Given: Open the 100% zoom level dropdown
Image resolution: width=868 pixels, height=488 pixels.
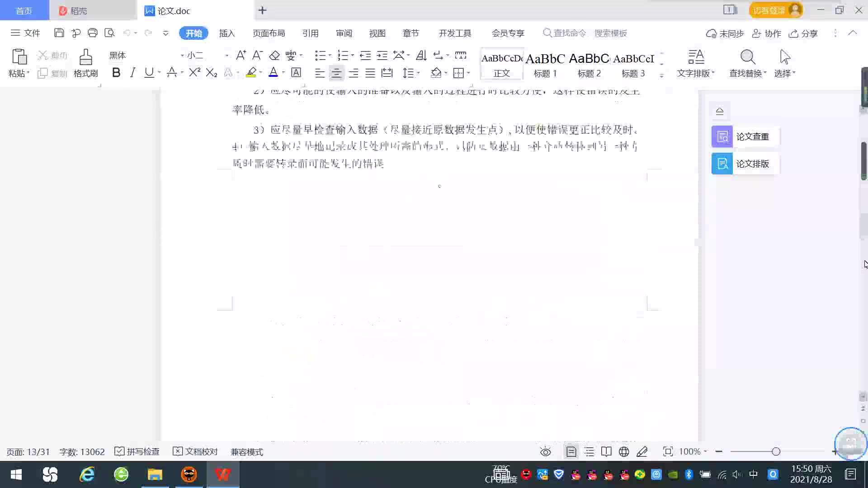Looking at the screenshot, I should [693, 452].
